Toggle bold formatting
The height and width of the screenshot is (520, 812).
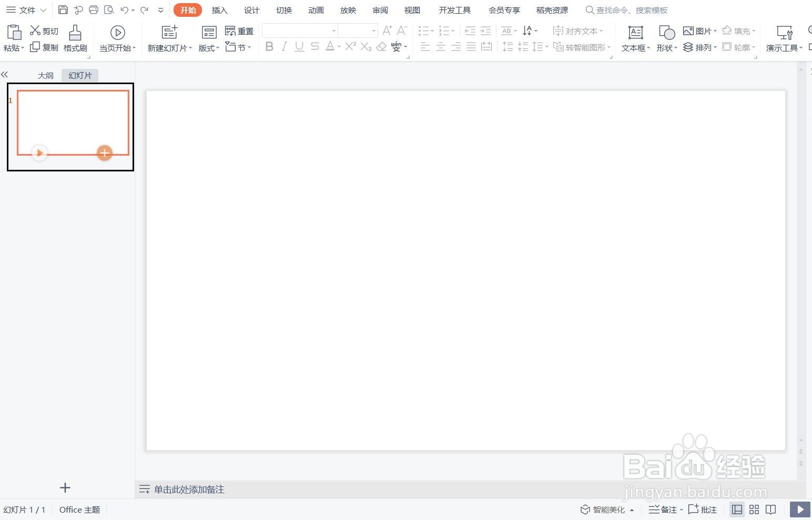269,47
